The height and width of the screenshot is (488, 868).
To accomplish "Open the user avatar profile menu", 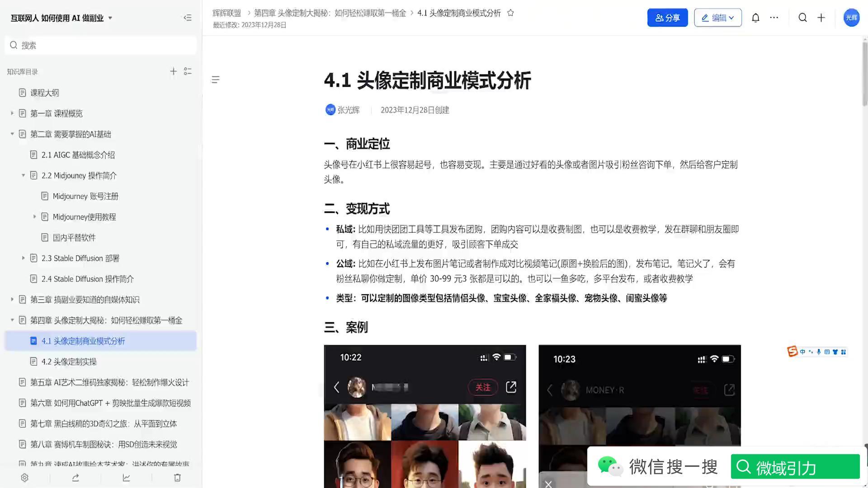I will (x=851, y=18).
